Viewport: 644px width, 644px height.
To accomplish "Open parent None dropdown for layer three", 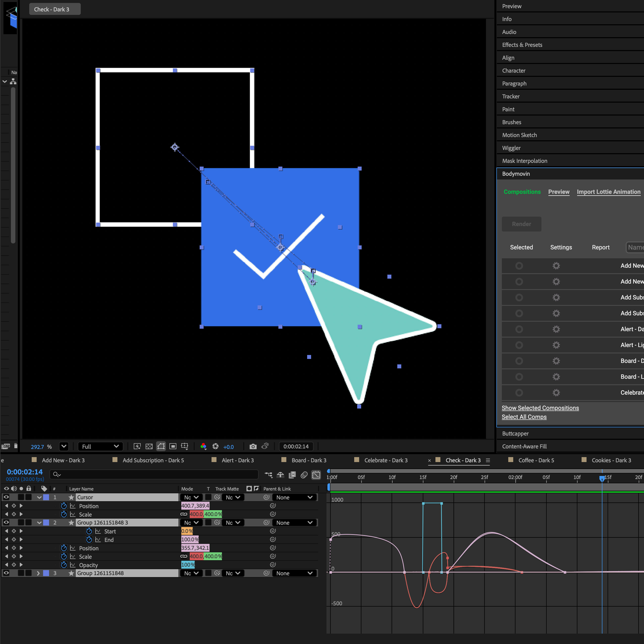I will [x=294, y=573].
